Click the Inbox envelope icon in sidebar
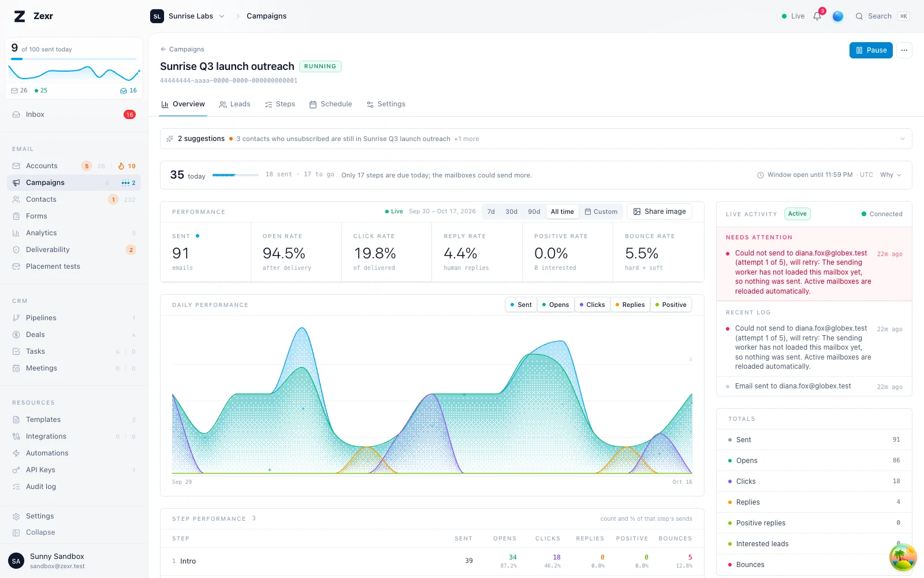 pyautogui.click(x=16, y=114)
